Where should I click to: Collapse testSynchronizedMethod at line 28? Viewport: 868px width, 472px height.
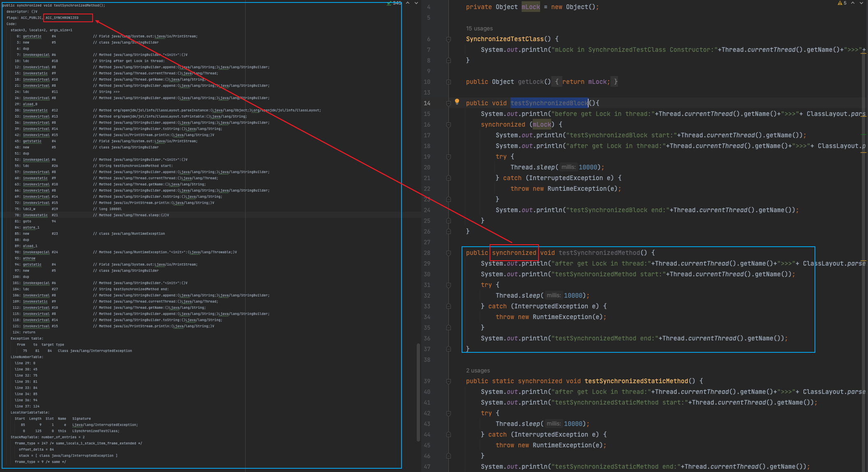(x=448, y=253)
